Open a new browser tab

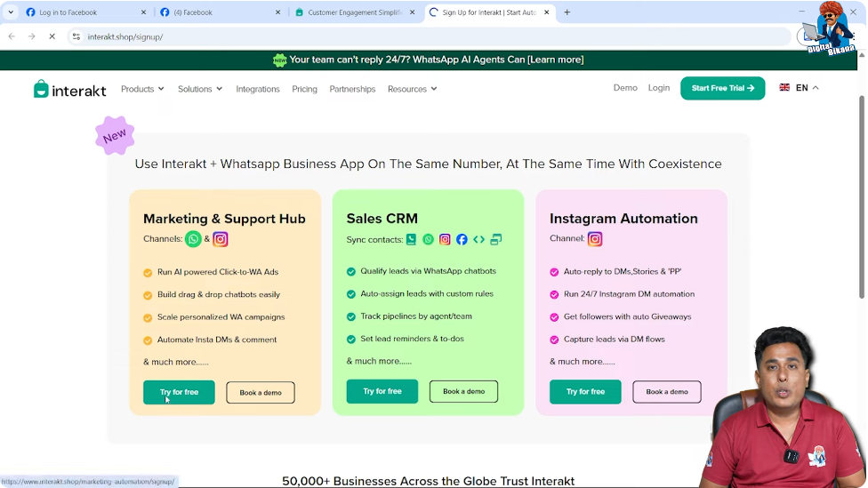pyautogui.click(x=567, y=12)
